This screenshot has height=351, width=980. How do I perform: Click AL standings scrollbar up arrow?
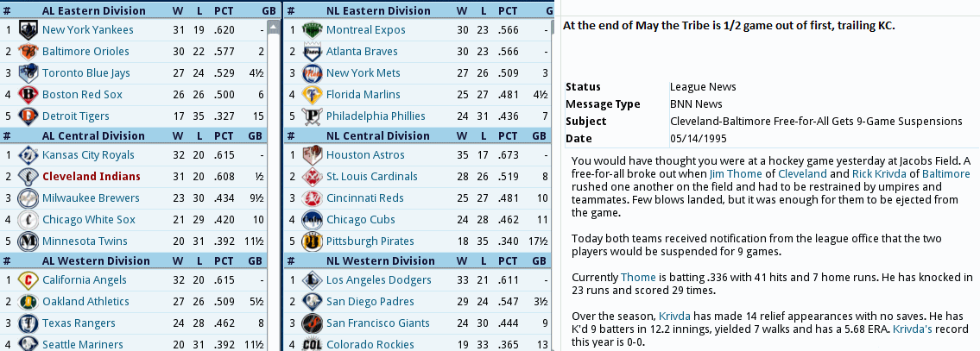point(273,28)
